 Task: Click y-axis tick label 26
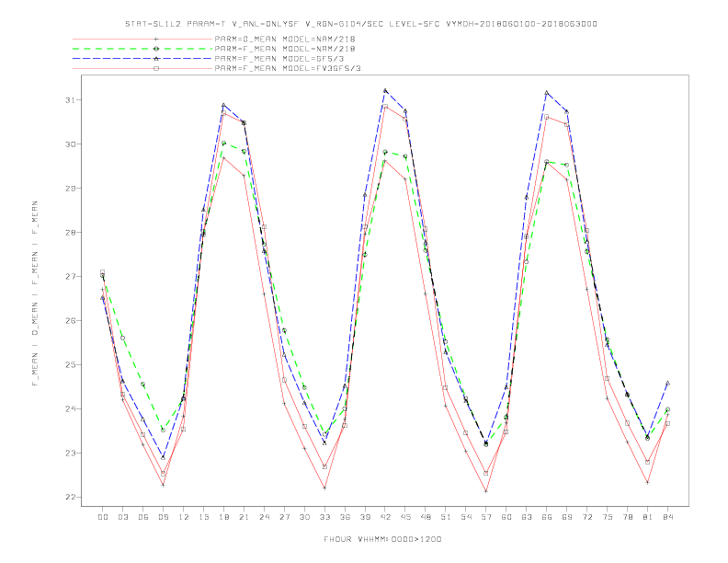click(71, 320)
